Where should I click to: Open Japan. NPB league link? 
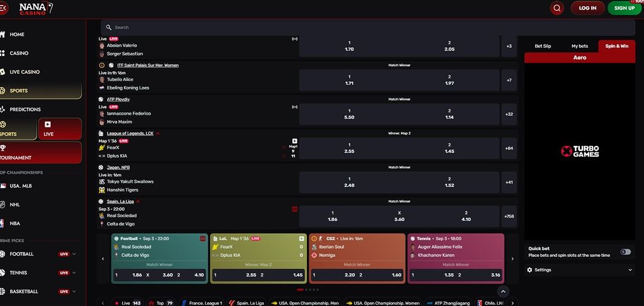point(118,167)
